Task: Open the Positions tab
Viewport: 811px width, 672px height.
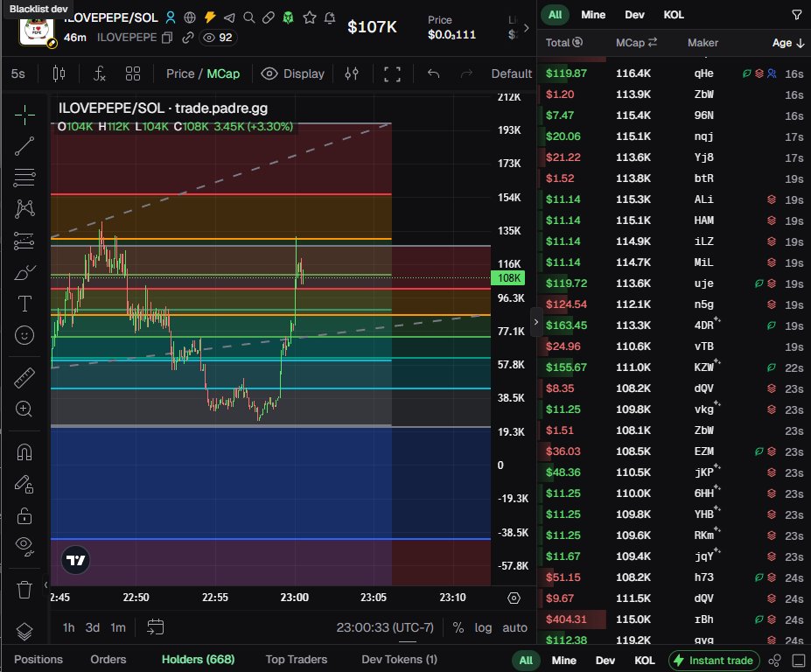Action: [x=38, y=659]
